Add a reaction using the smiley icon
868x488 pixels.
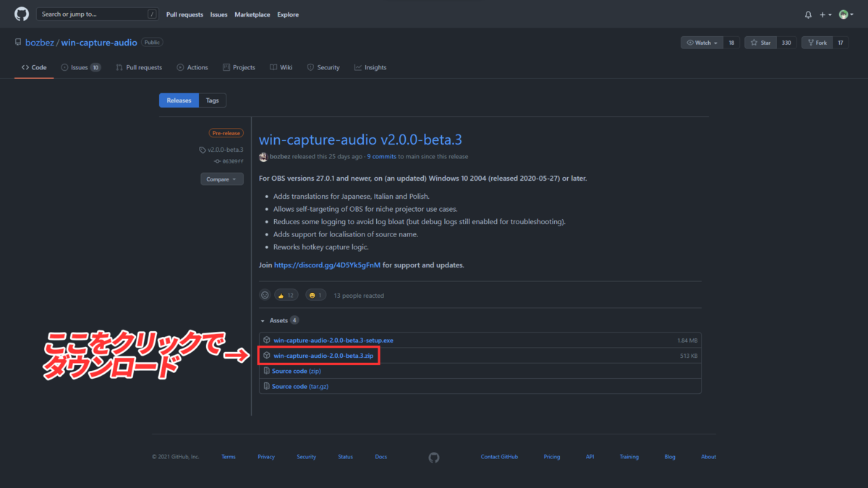pos(265,294)
